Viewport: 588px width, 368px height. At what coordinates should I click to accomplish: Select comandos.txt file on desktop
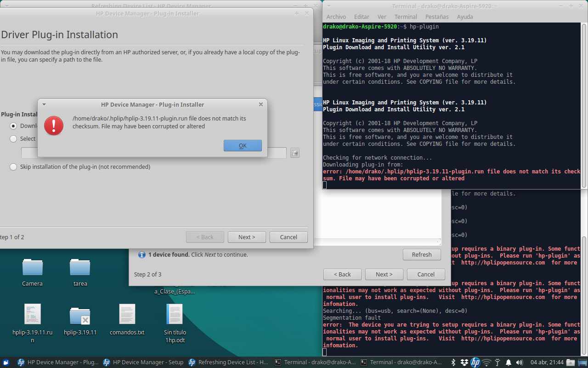tap(127, 320)
